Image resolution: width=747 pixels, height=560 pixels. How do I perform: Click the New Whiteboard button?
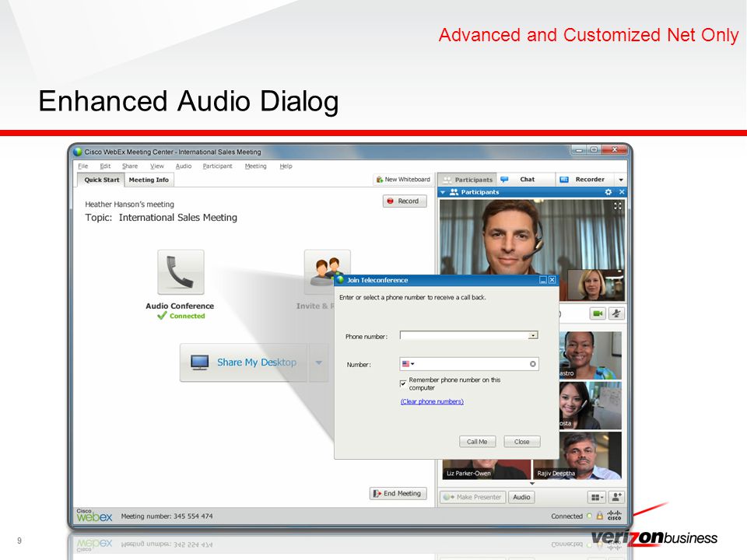point(402,180)
